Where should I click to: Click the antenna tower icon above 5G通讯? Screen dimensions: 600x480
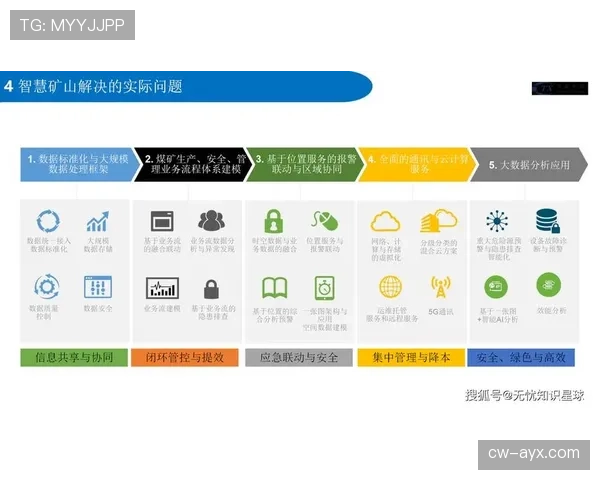tap(441, 287)
